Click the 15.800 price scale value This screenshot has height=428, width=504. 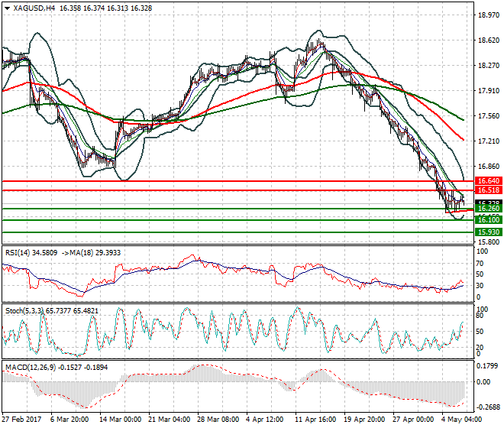(x=489, y=242)
